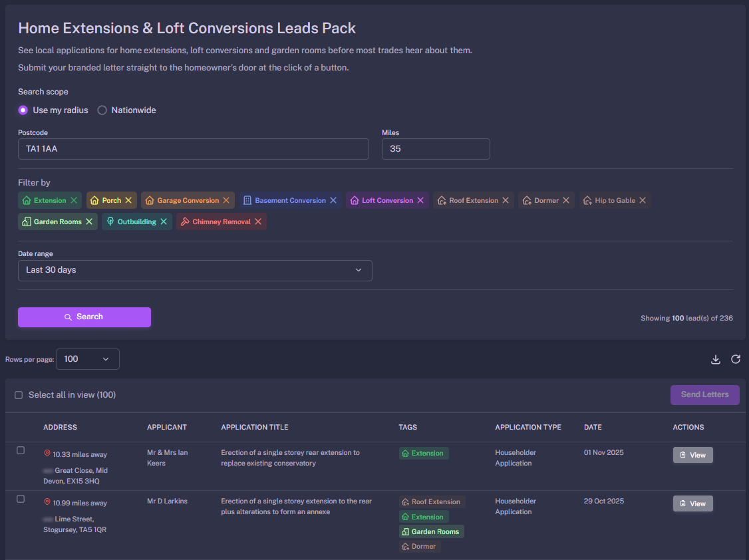Click the purple Search button

(84, 317)
